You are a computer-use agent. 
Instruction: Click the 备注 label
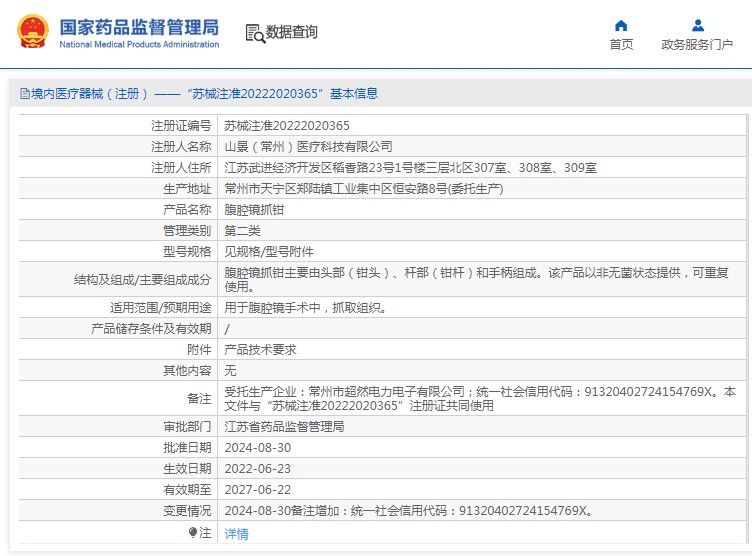tap(199, 399)
